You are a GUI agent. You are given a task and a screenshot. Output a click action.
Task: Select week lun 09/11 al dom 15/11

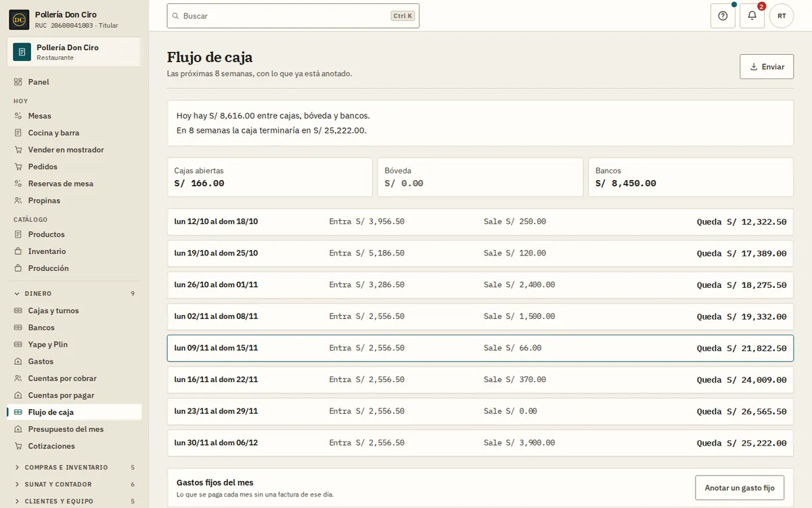coord(480,348)
